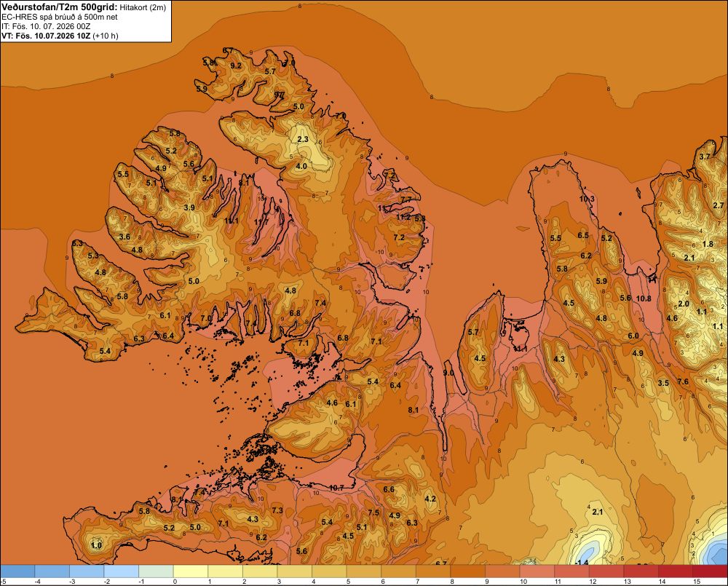Click the legend scale label '-5'
The width and height of the screenshot is (728, 586).
pos(3,582)
